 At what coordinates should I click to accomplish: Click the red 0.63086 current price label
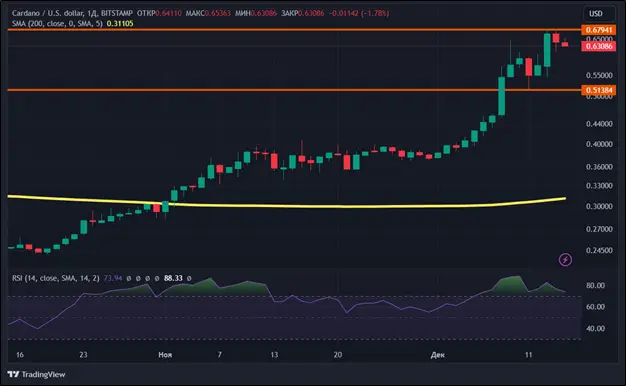[x=599, y=46]
